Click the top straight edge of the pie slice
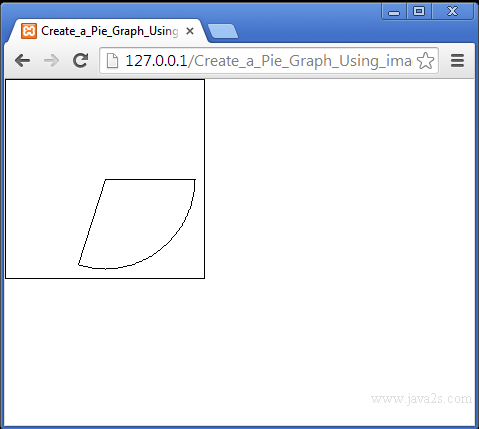 click(x=150, y=180)
